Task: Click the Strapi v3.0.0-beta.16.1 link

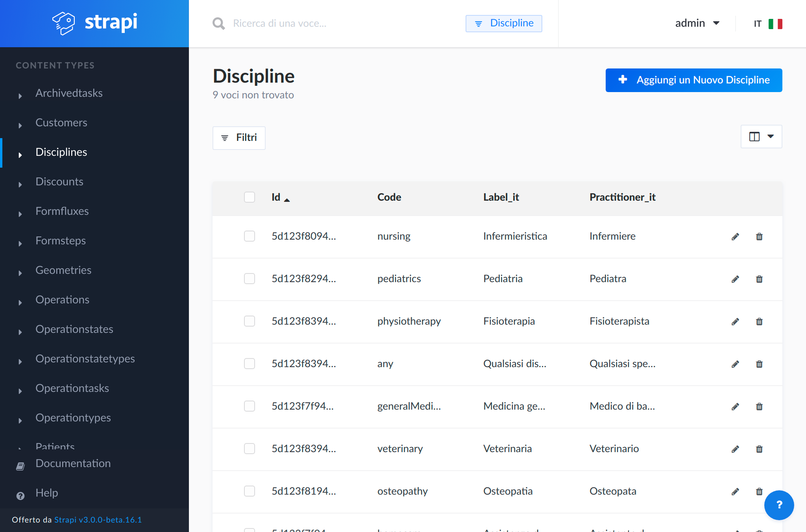Action: (98, 520)
